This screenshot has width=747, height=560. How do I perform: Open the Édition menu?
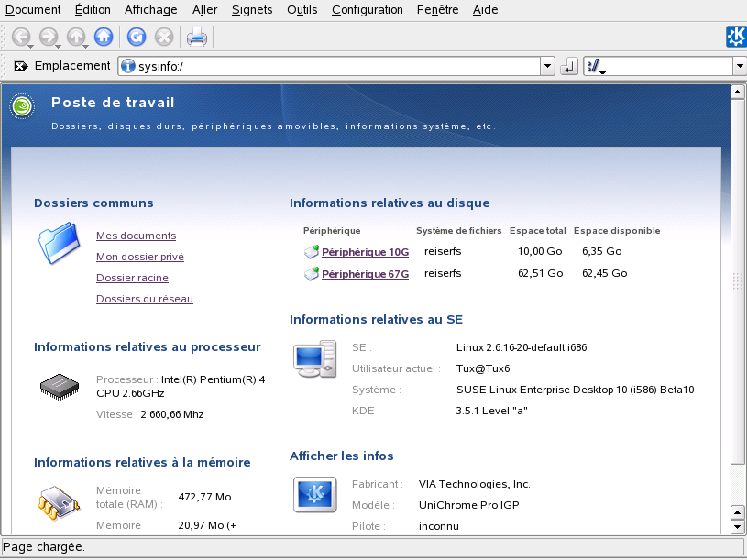(93, 9)
